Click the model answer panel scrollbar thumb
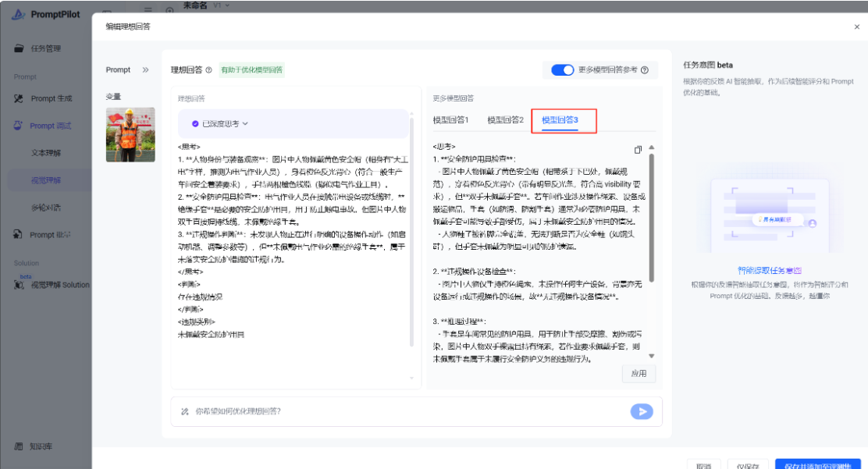868x469 pixels. [652, 218]
